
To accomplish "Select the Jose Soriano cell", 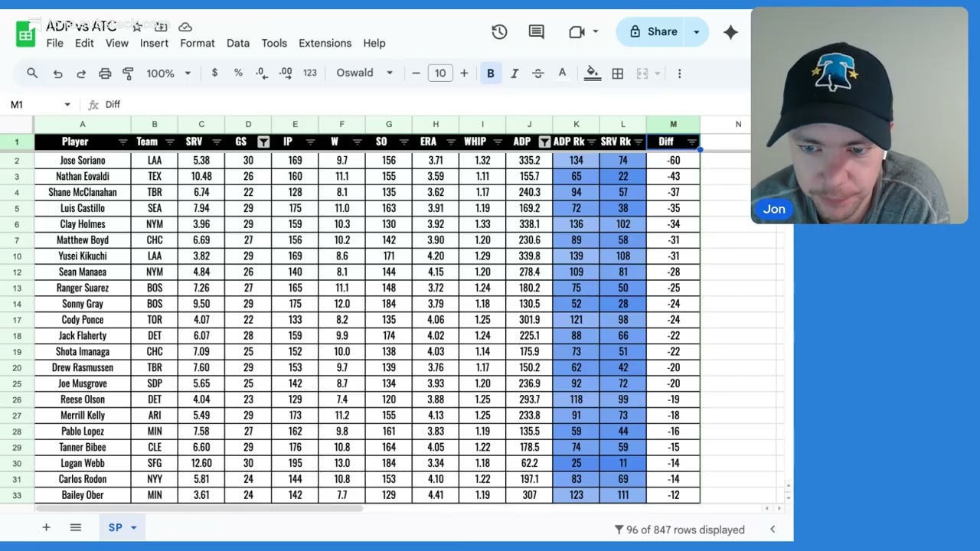I will (x=83, y=161).
